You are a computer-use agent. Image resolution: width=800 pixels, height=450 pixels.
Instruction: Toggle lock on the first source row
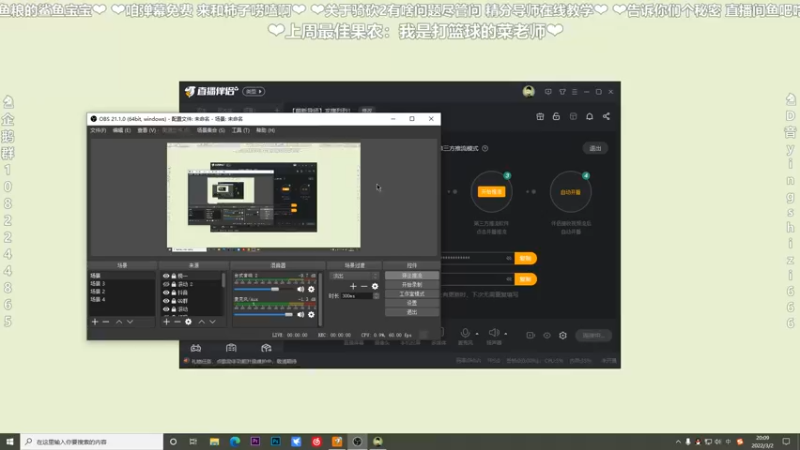[x=174, y=276]
